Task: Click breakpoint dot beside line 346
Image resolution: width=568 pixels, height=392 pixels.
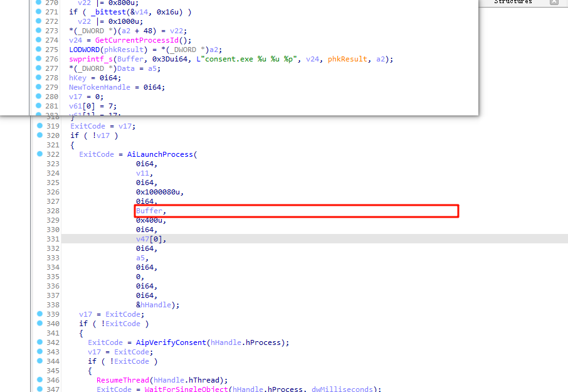Action: (40, 380)
